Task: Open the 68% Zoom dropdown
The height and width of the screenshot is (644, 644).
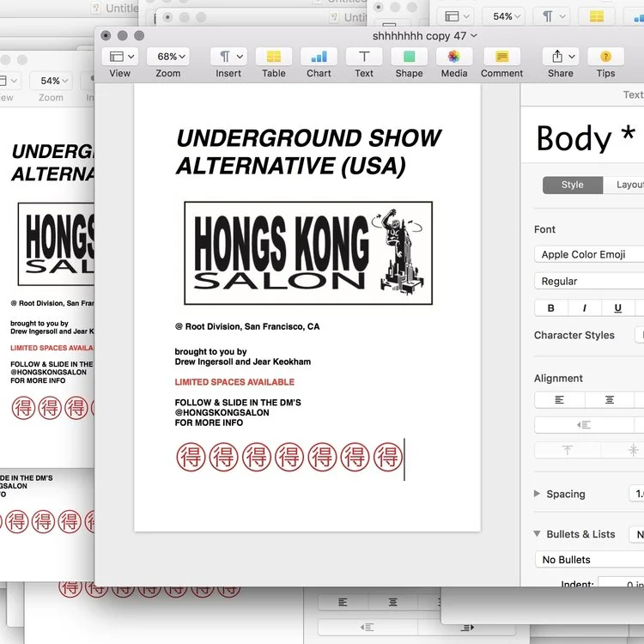Action: pyautogui.click(x=168, y=57)
